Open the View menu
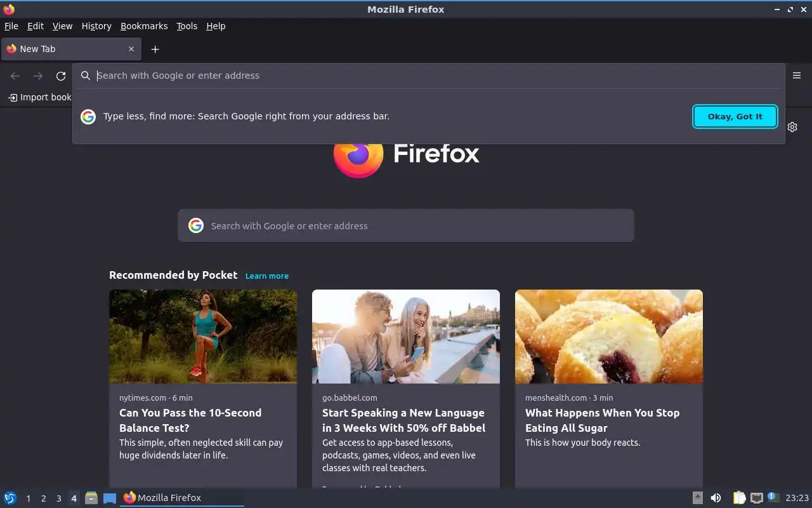Image resolution: width=812 pixels, height=508 pixels. (x=62, y=26)
